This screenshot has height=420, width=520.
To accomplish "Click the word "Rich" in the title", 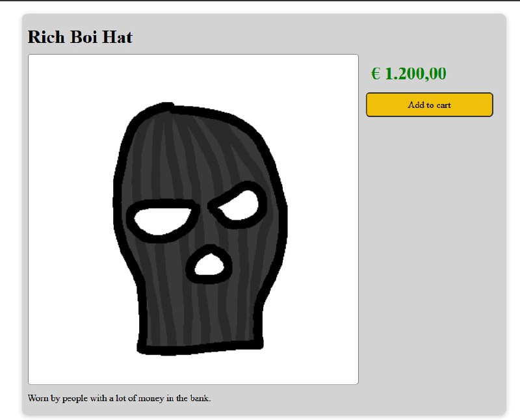I will tap(46, 37).
